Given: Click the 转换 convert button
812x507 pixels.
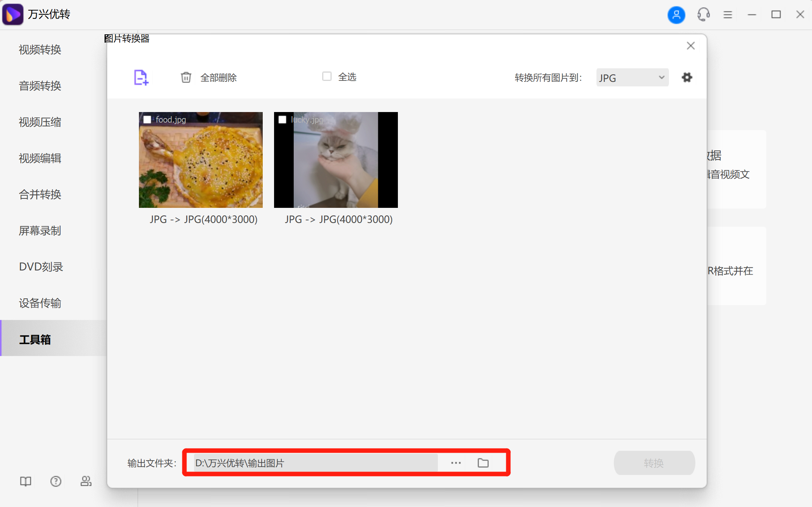Looking at the screenshot, I should point(654,463).
